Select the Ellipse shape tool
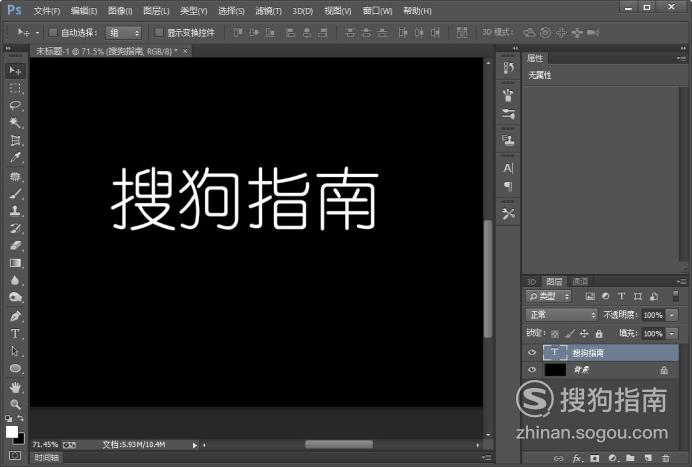 [x=15, y=369]
